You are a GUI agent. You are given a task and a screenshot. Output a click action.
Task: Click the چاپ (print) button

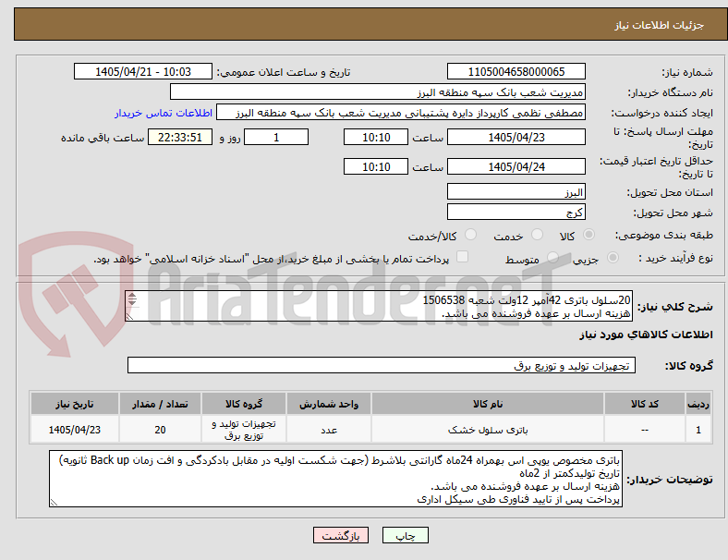[x=405, y=535]
